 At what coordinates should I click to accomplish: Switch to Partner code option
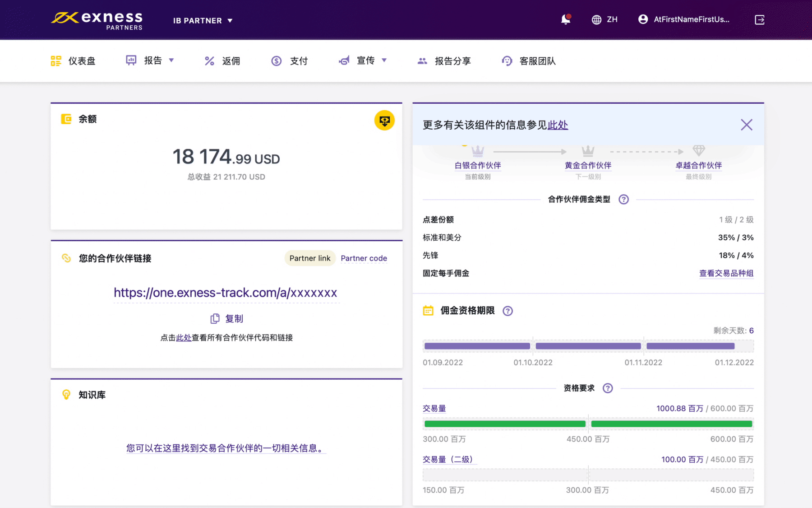point(364,258)
